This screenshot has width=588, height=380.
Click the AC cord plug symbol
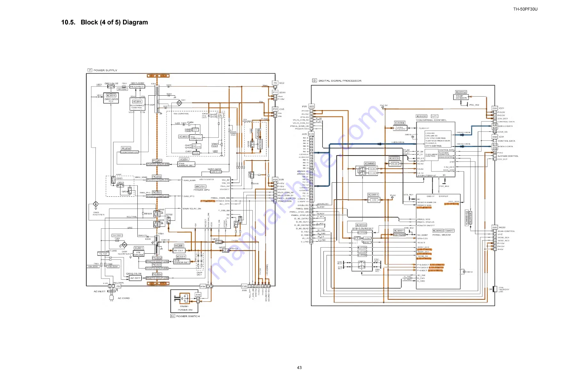[111, 298]
